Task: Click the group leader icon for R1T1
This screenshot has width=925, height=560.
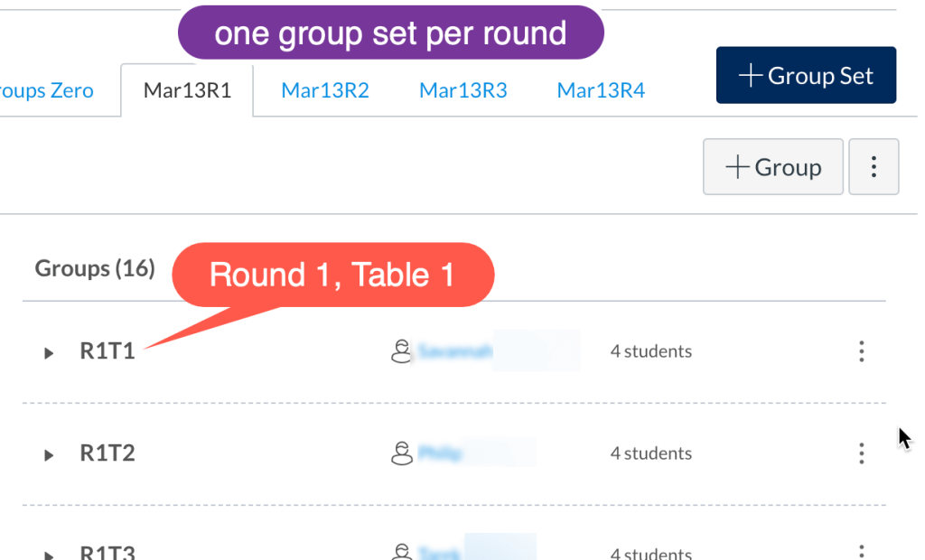Action: coord(401,351)
